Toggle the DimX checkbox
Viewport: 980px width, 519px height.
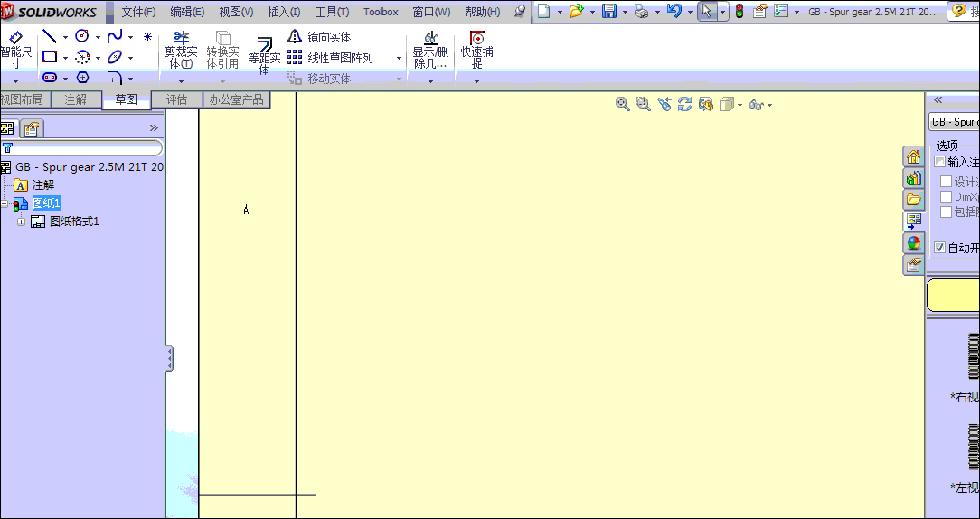947,196
